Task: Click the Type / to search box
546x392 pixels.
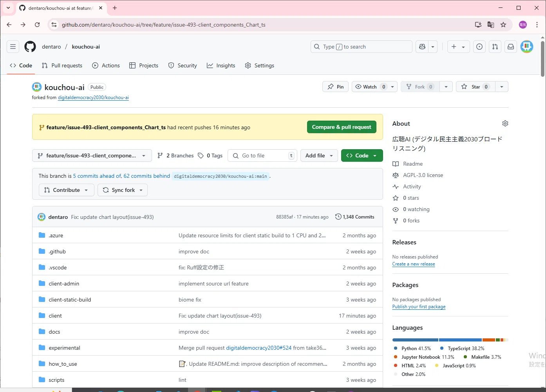Action: coord(362,47)
